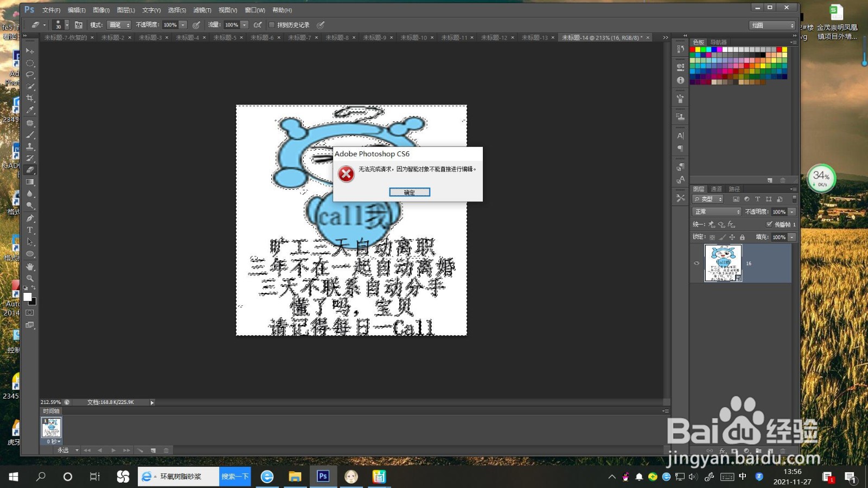Open eraser mode dropdown
868x488 pixels.
coord(119,25)
